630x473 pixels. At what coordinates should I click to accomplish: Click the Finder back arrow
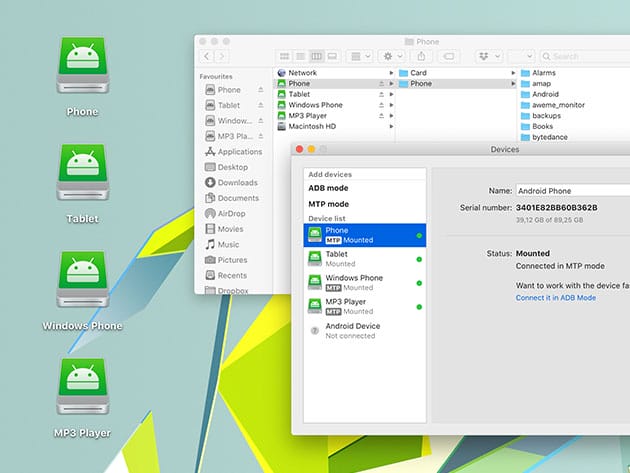coord(207,56)
